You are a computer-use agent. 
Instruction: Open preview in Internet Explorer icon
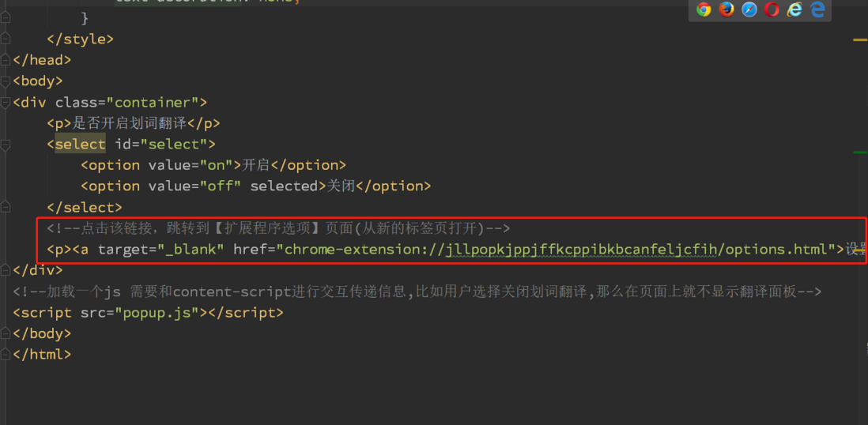[x=794, y=9]
